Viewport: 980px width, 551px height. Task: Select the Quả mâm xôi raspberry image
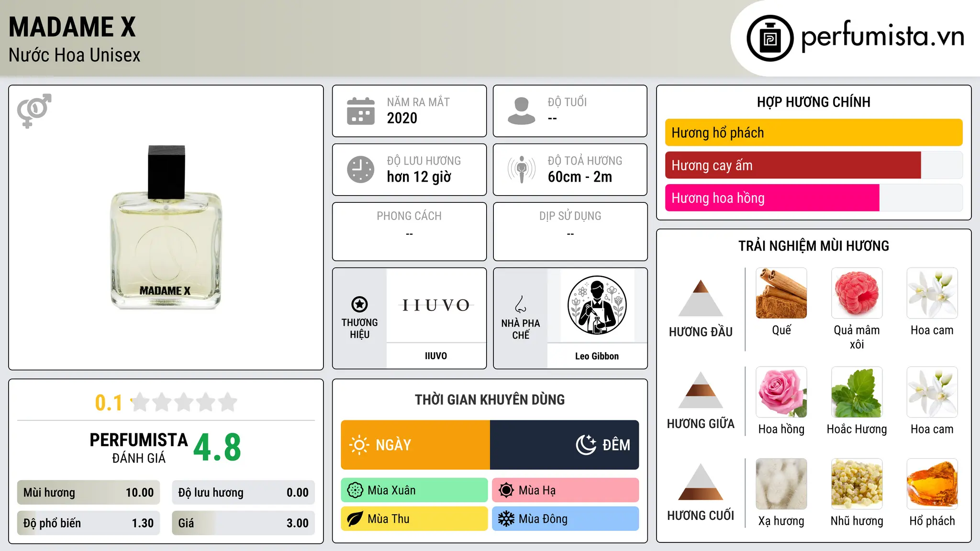(x=857, y=293)
